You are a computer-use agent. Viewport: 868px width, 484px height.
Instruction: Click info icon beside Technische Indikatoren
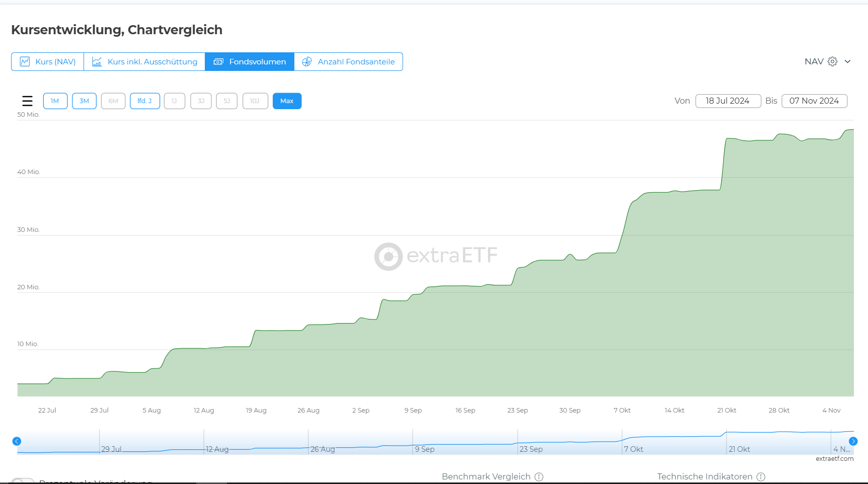pyautogui.click(x=761, y=476)
